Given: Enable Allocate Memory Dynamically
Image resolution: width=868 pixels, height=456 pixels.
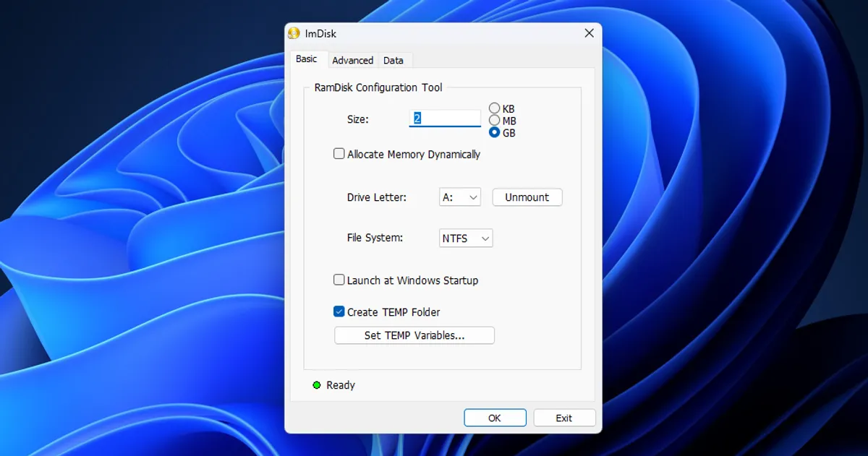Looking at the screenshot, I should pos(339,154).
